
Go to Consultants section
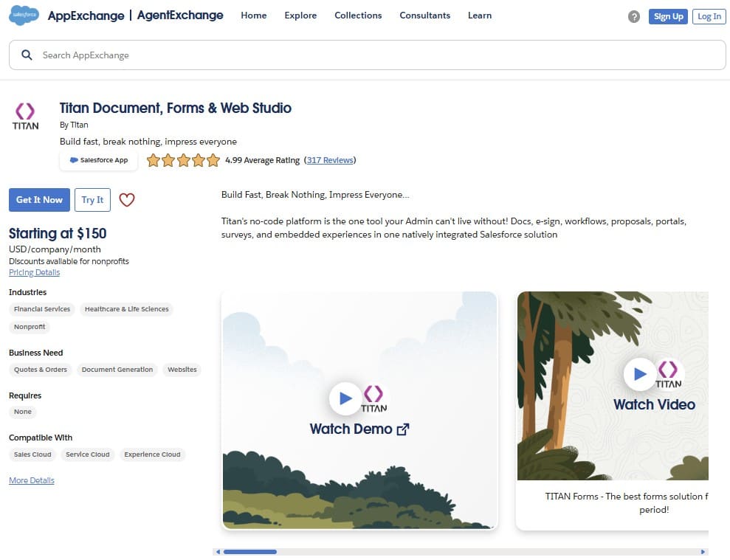(x=424, y=15)
